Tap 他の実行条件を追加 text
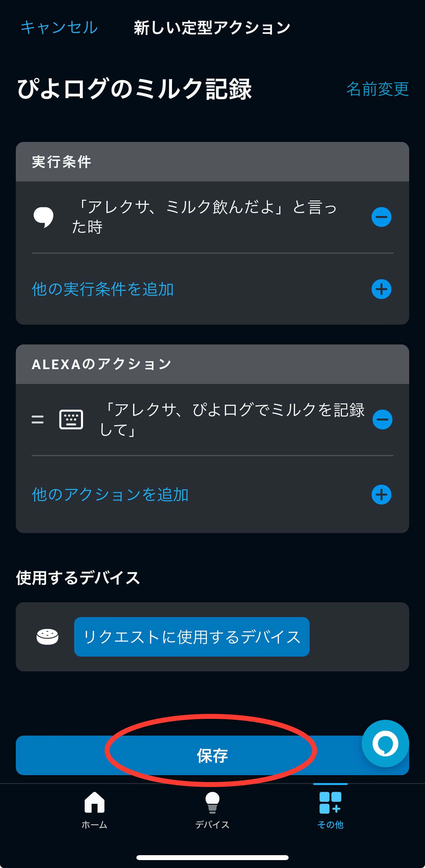This screenshot has width=425, height=868. (x=103, y=289)
